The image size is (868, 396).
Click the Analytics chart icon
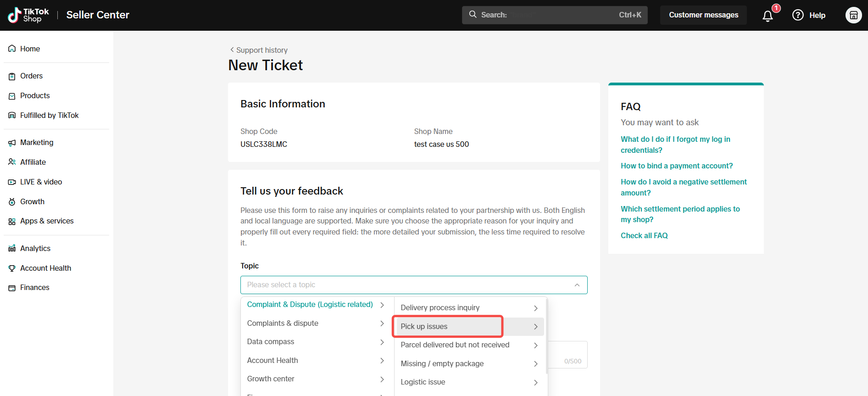point(12,248)
